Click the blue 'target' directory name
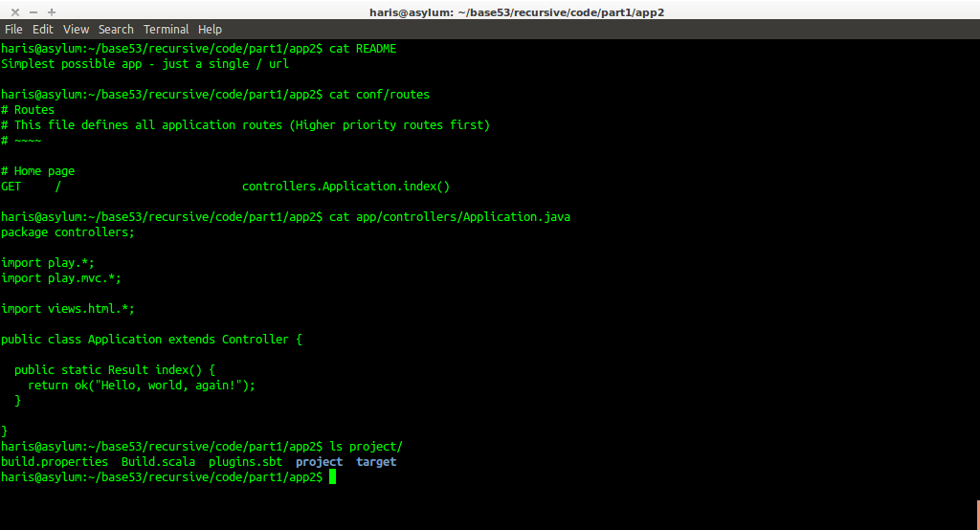This screenshot has width=980, height=530. pos(376,462)
